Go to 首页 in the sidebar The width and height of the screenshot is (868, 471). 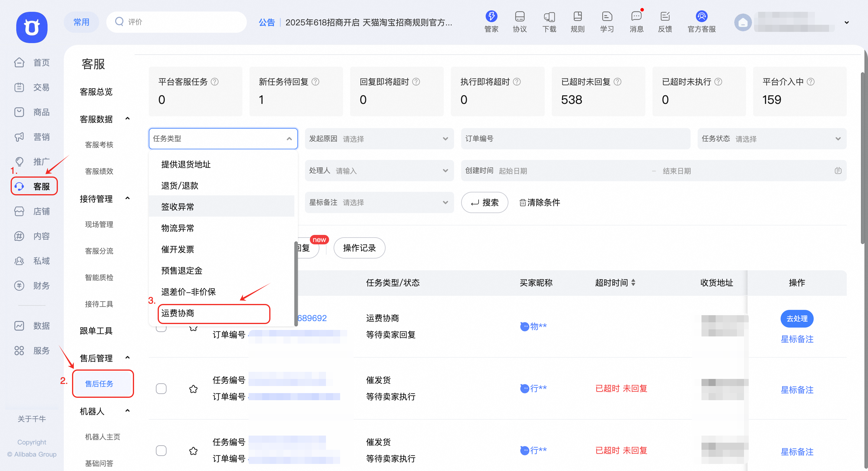click(32, 62)
